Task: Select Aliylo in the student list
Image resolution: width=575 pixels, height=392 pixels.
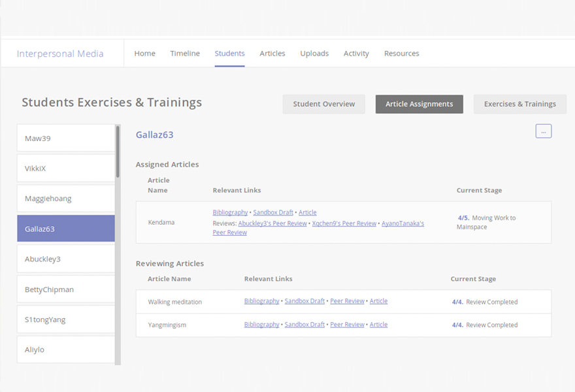Action: (66, 350)
